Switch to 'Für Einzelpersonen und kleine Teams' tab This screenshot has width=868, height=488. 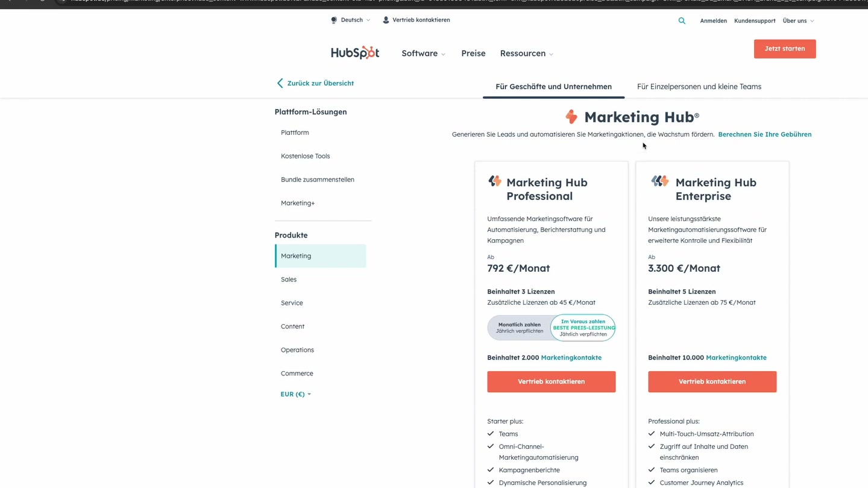tap(699, 86)
